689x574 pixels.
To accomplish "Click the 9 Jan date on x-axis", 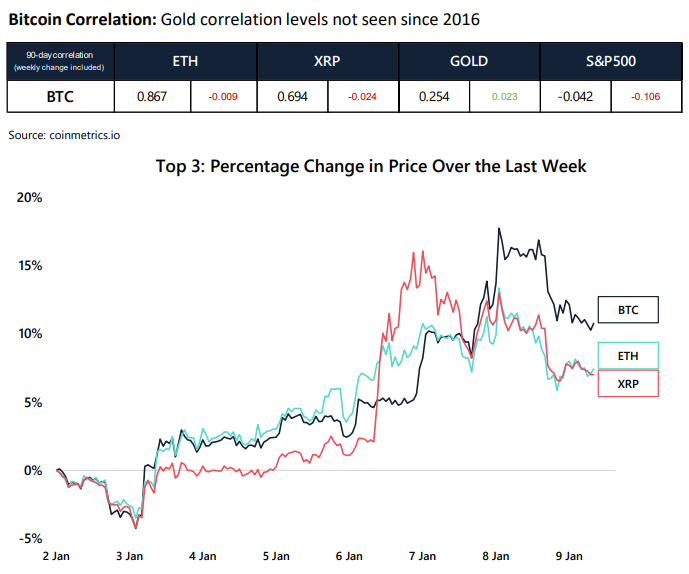I will [569, 555].
